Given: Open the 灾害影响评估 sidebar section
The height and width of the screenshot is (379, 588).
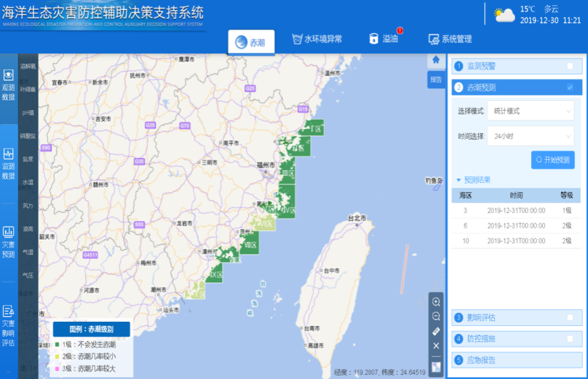Looking at the screenshot, I should pyautogui.click(x=8, y=326).
